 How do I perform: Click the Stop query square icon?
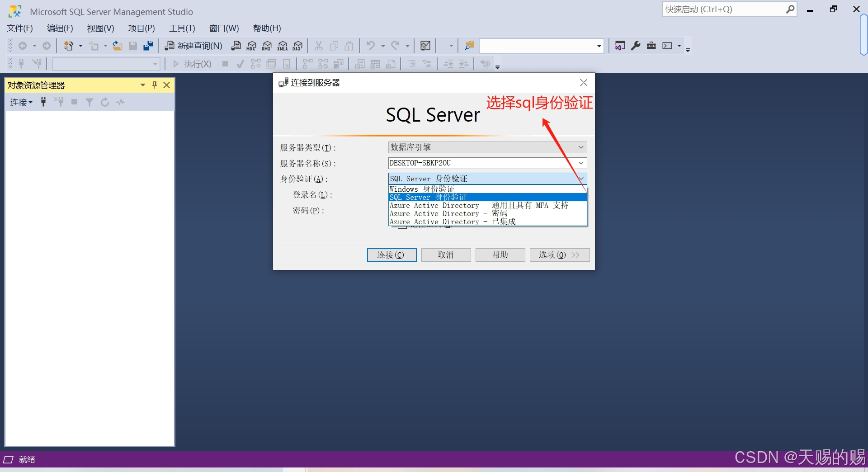coord(225,64)
